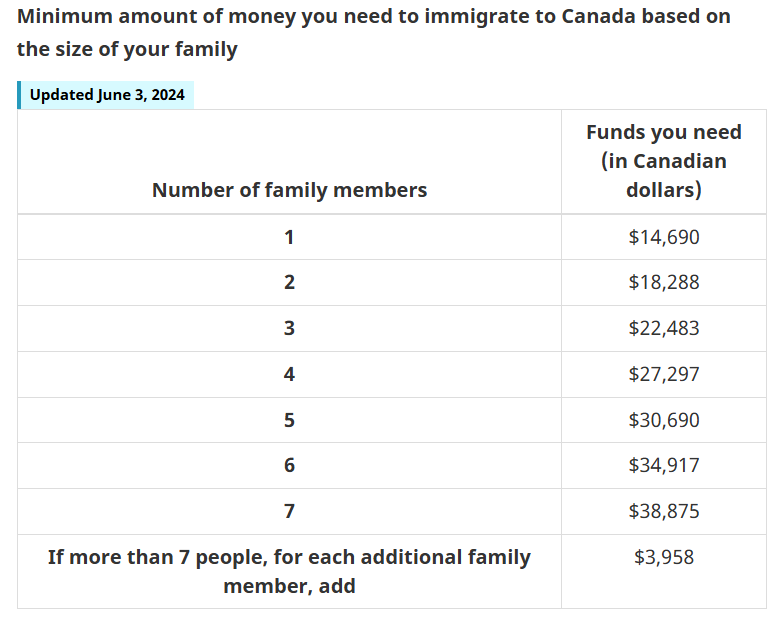Select the row for 7 family members
The height and width of the screenshot is (618, 778).
(392, 511)
